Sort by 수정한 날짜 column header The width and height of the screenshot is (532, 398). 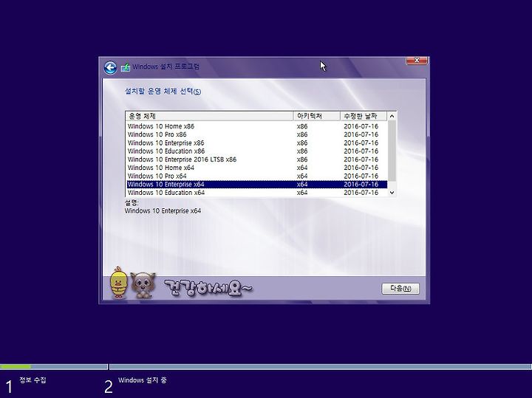click(364, 116)
